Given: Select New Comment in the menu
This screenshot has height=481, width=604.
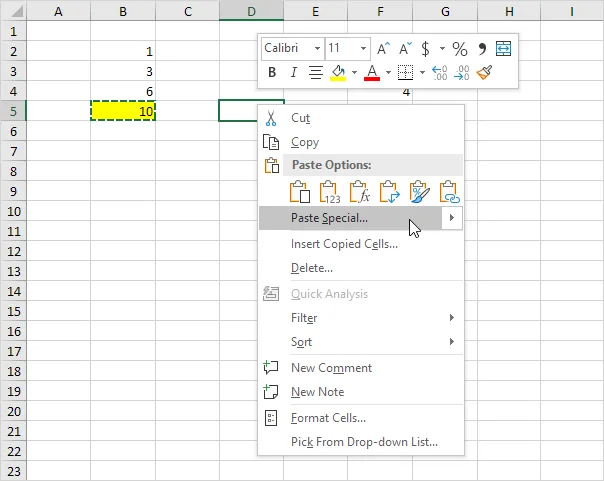Looking at the screenshot, I should click(x=331, y=368).
